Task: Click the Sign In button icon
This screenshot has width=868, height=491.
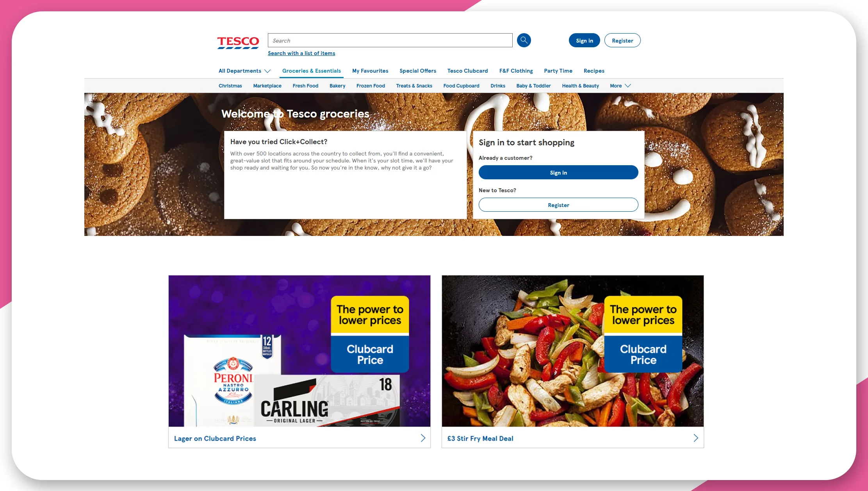Action: 584,40
